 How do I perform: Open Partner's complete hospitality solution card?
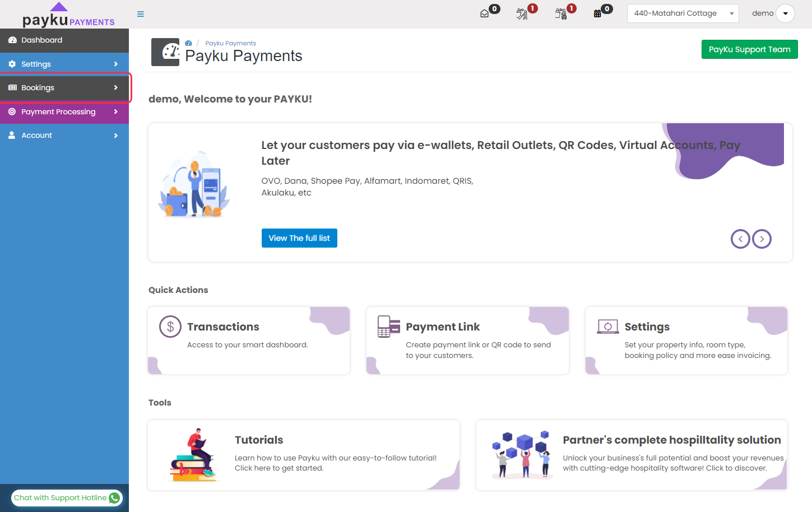pyautogui.click(x=632, y=455)
